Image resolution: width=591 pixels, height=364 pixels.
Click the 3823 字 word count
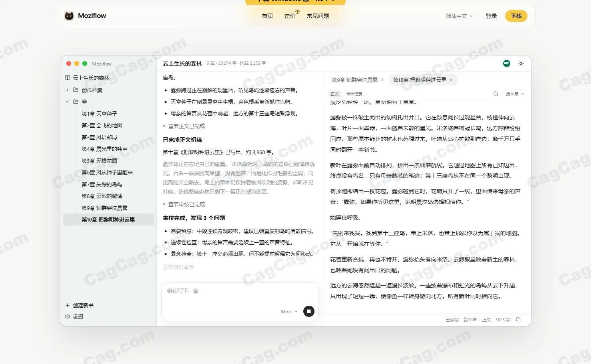click(503, 320)
